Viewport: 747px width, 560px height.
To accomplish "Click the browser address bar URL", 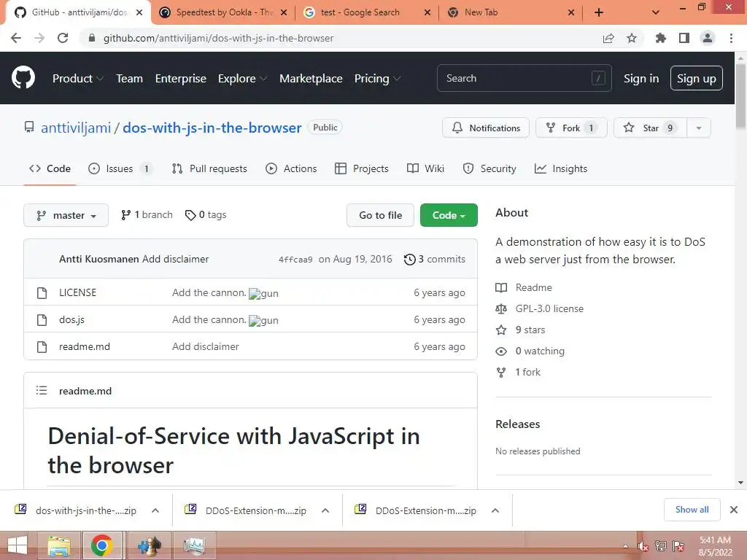I will pos(218,38).
